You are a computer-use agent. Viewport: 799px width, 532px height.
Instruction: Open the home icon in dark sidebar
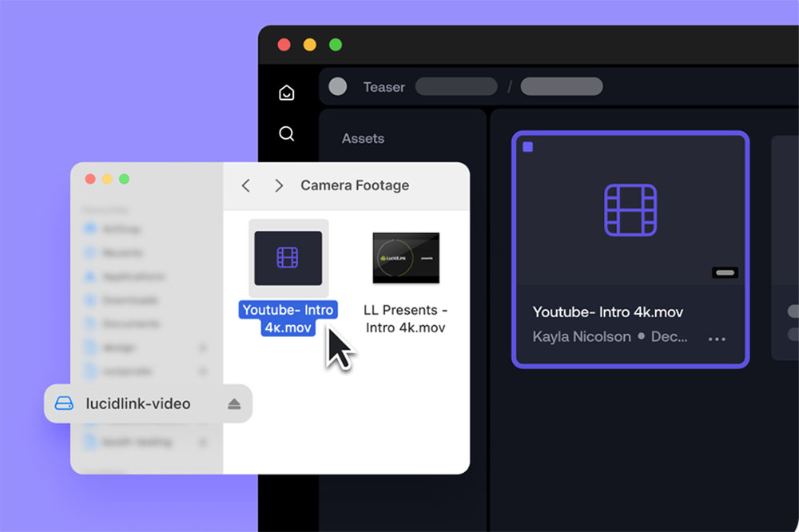tap(286, 92)
